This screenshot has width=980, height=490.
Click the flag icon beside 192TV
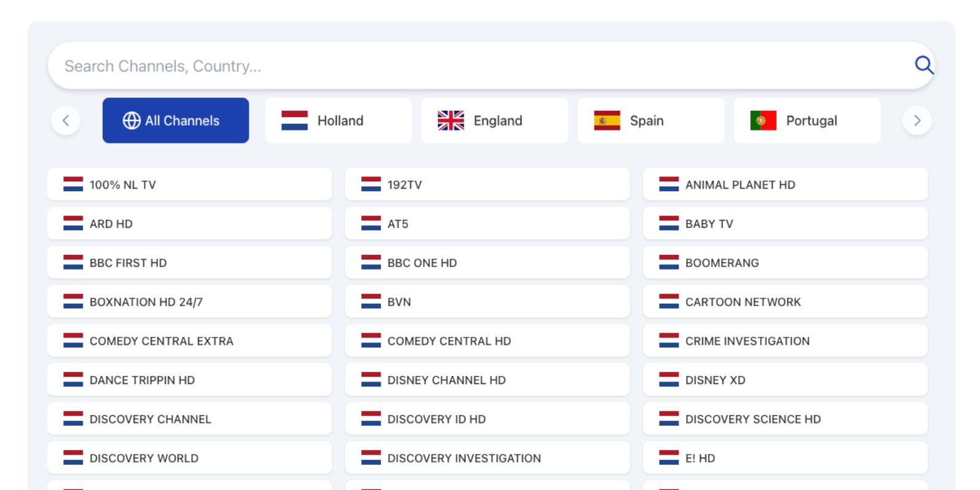pyautogui.click(x=371, y=184)
